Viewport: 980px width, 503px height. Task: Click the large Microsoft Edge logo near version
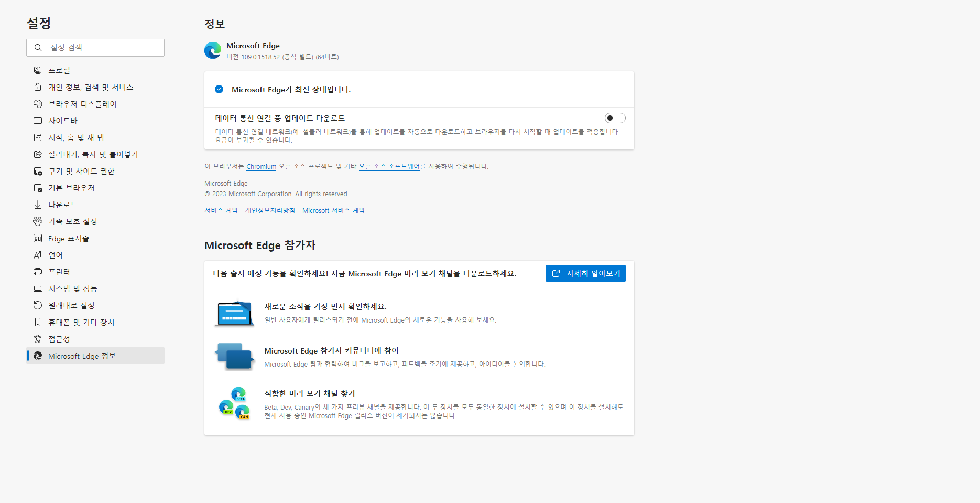tap(213, 50)
